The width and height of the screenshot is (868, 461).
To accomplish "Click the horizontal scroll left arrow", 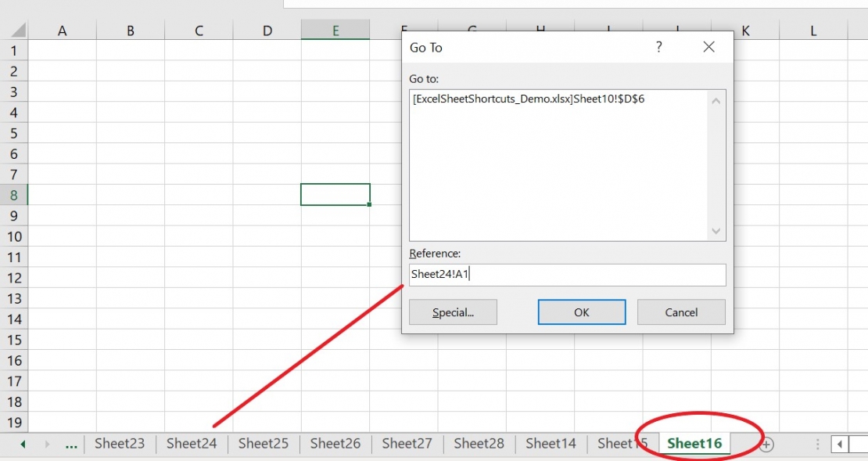I will click(x=838, y=444).
